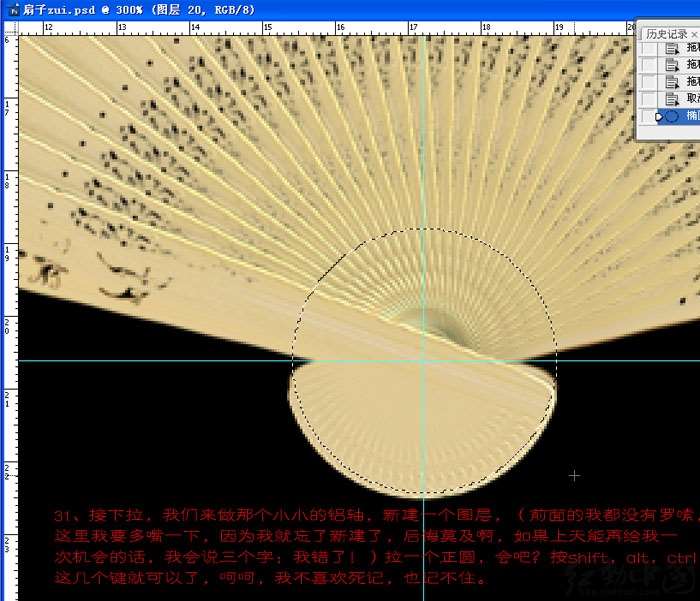Click the ruler origin corner box
Image resolution: width=700 pixels, height=601 pixels.
click(11, 28)
